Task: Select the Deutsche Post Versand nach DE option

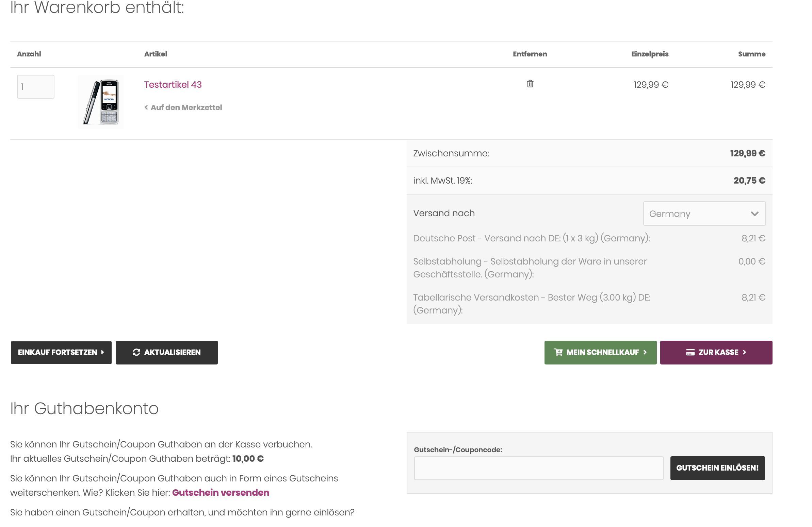Action: (x=531, y=238)
